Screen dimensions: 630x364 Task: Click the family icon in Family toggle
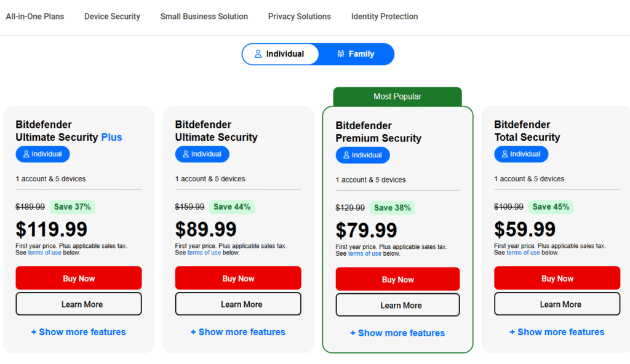tap(341, 54)
